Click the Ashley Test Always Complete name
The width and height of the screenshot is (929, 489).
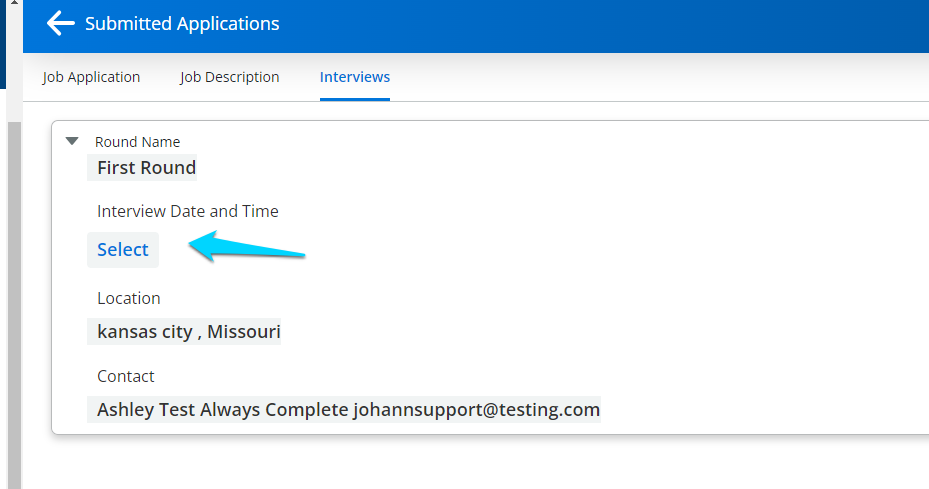click(x=222, y=410)
